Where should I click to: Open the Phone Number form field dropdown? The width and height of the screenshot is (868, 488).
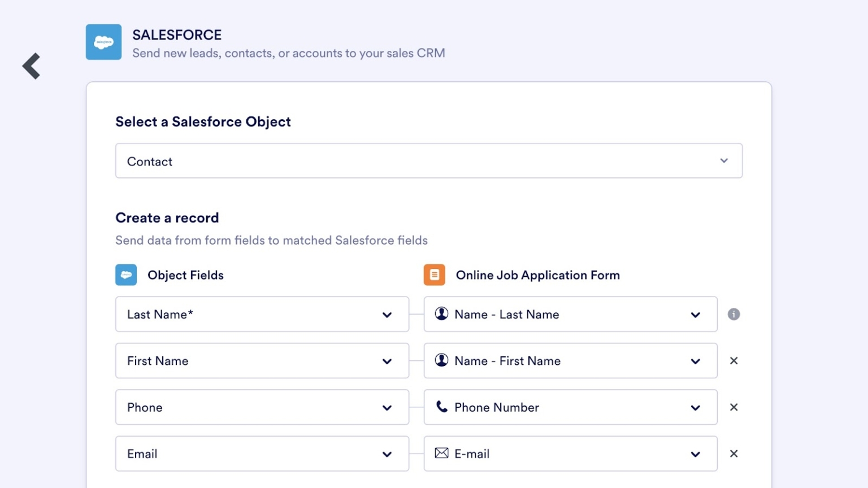pyautogui.click(x=695, y=407)
